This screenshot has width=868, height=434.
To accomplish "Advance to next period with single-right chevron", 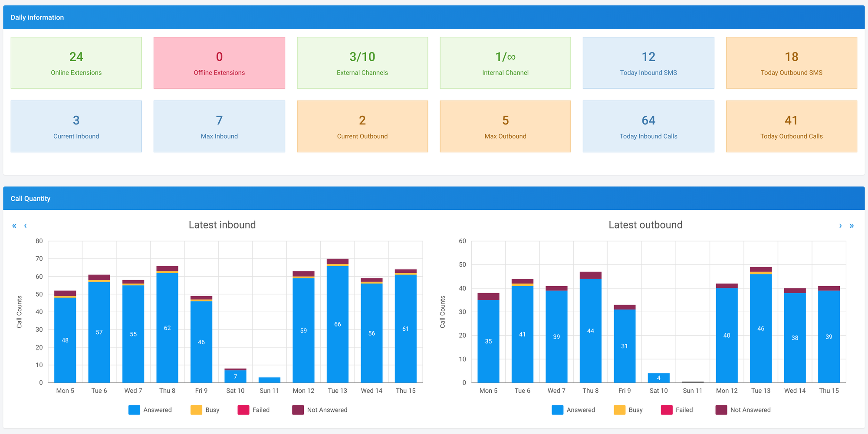I will (x=840, y=225).
